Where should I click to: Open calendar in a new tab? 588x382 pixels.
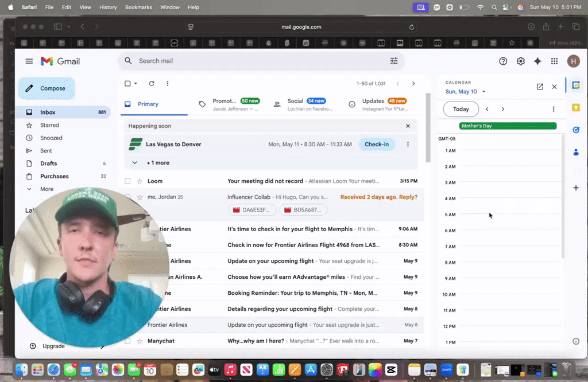pyautogui.click(x=540, y=87)
